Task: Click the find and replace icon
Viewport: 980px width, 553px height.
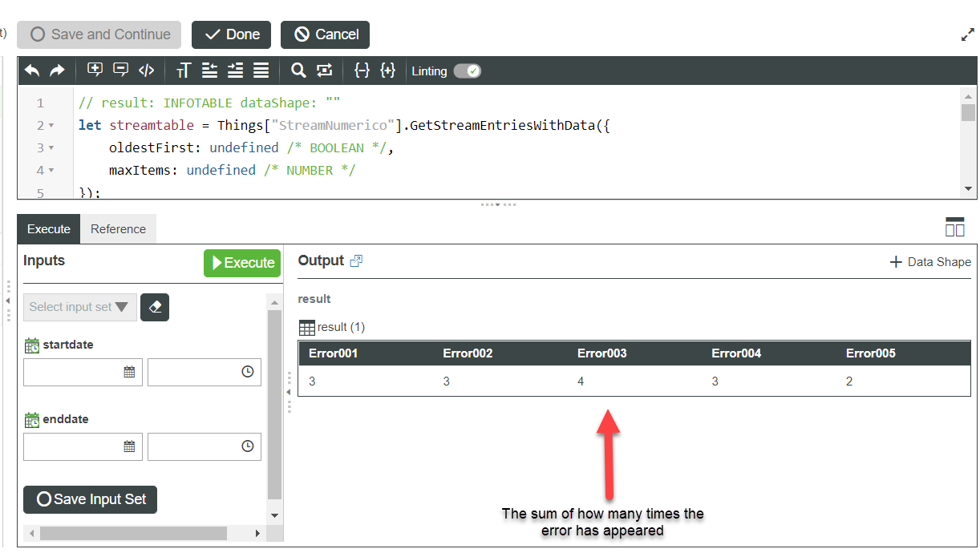Action: (324, 71)
